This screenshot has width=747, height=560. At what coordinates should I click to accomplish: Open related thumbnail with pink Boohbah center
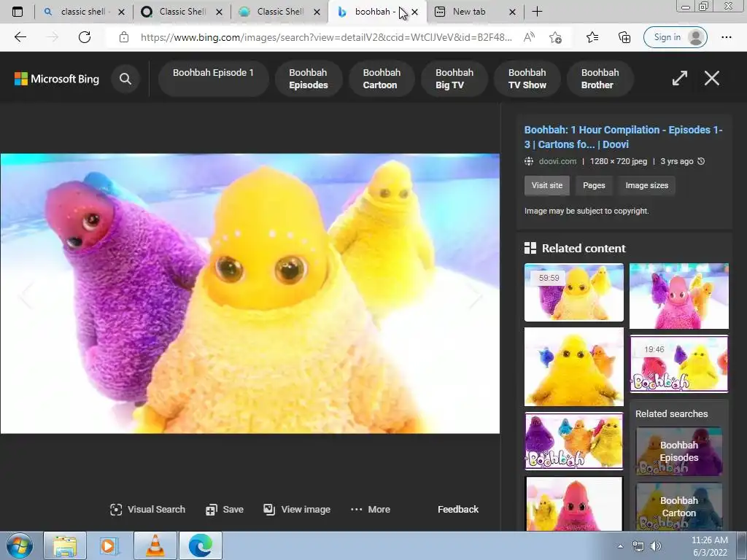[679, 296]
